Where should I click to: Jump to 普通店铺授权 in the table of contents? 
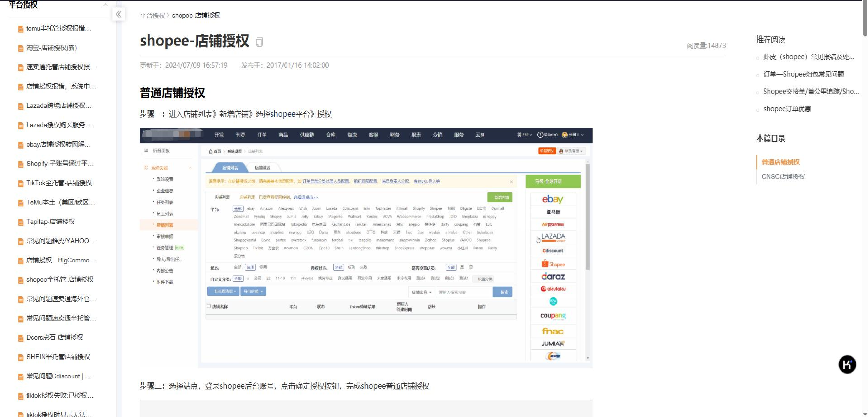tap(780, 162)
